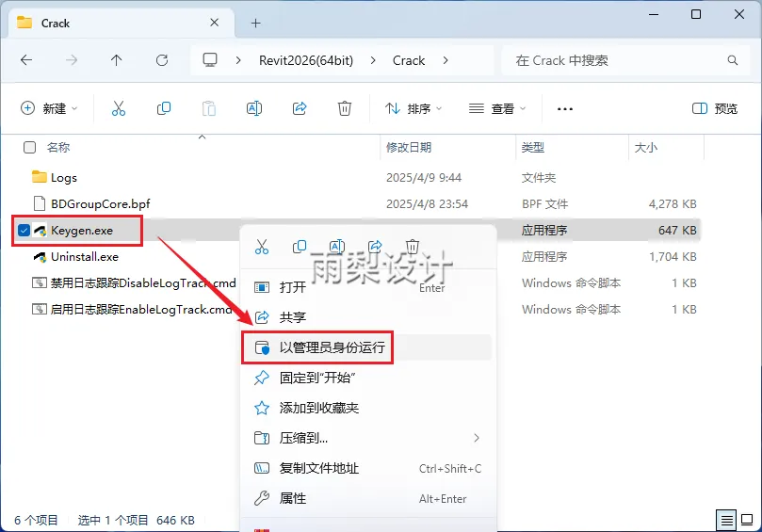
Task: Click the toolbar Copy icon
Action: [x=164, y=108]
